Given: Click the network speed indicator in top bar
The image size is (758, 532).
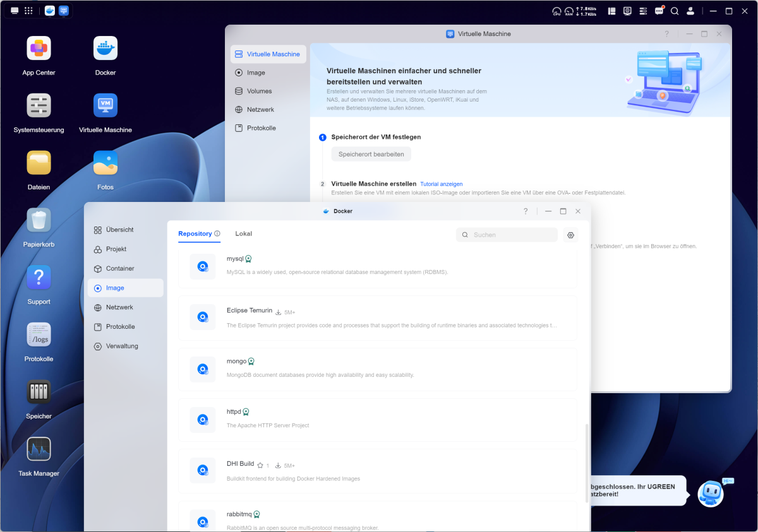Looking at the screenshot, I should click(586, 11).
